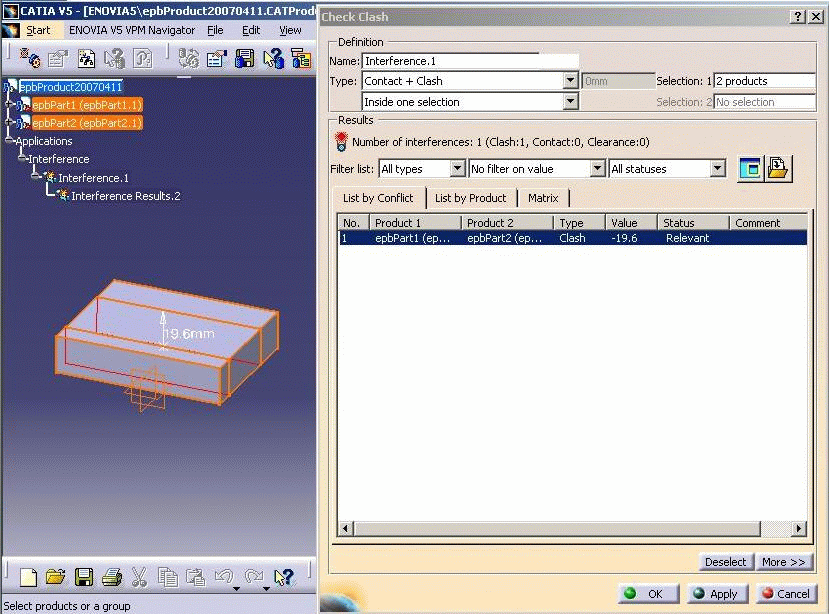Expand the epbPart1 tree node
The image size is (829, 614).
[9, 104]
